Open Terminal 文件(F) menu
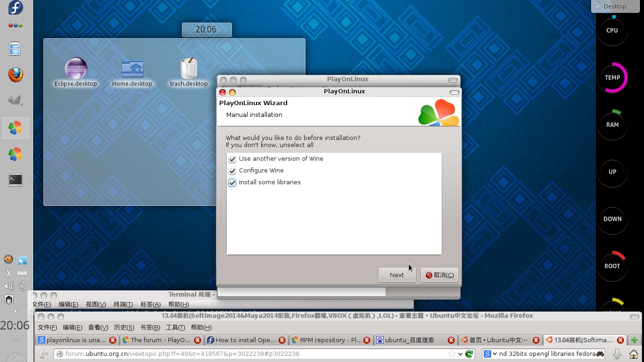Screen dimensions: 644x362 point(42,304)
